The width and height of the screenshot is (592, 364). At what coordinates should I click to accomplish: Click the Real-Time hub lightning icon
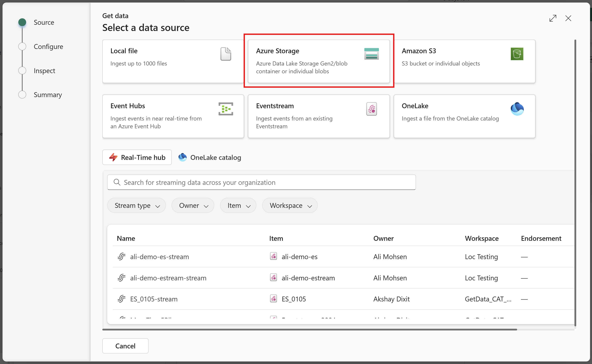click(x=113, y=157)
